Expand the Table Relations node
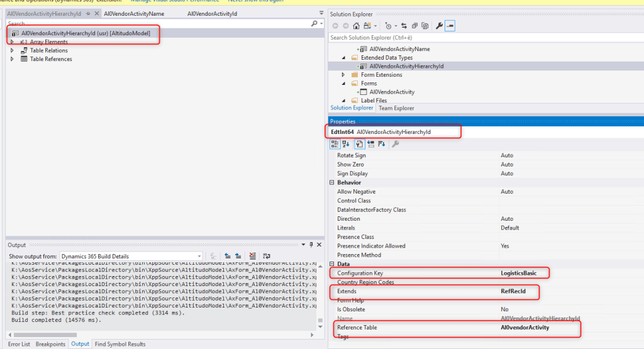 coord(12,50)
